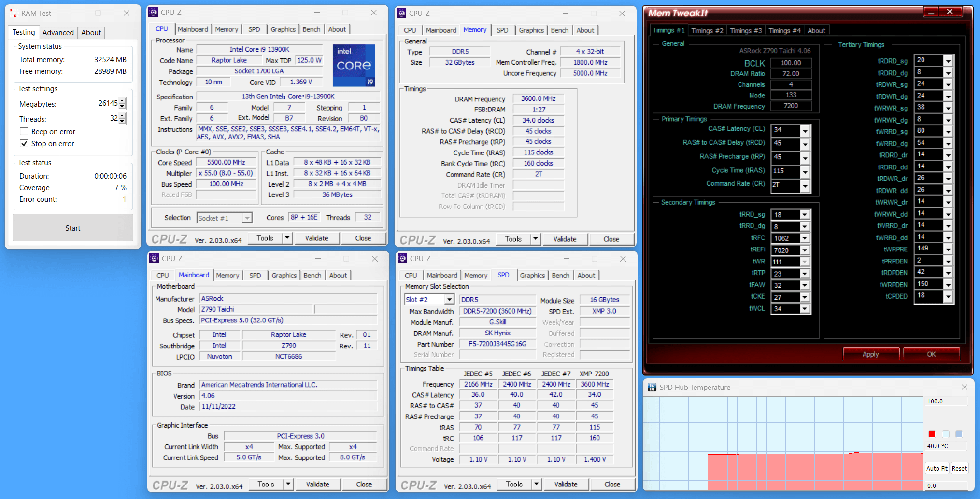Switch to Timings #2 tab in MemTweakIt
The image size is (980, 499).
tap(707, 30)
